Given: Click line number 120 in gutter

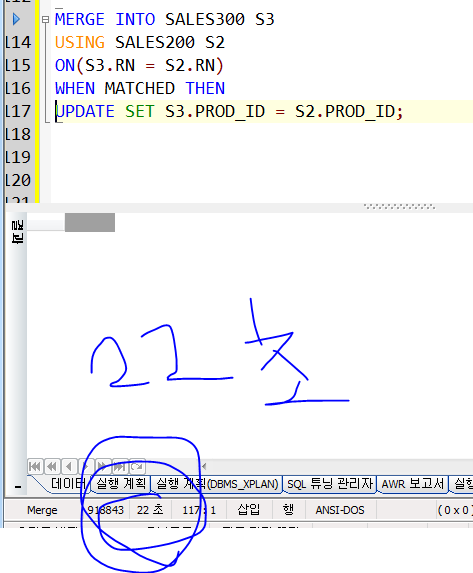Looking at the screenshot, I should click(18, 181).
